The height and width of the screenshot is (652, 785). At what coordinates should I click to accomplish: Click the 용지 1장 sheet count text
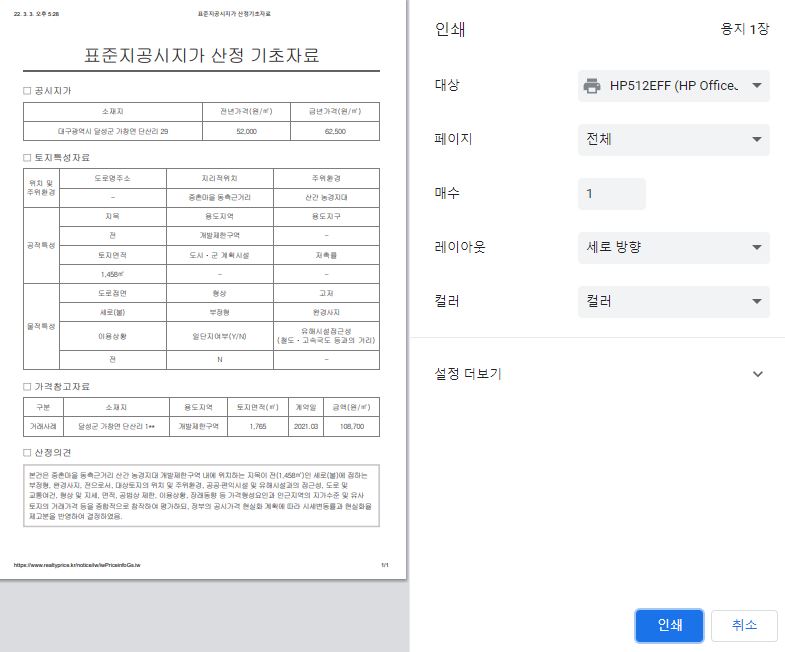pos(744,29)
